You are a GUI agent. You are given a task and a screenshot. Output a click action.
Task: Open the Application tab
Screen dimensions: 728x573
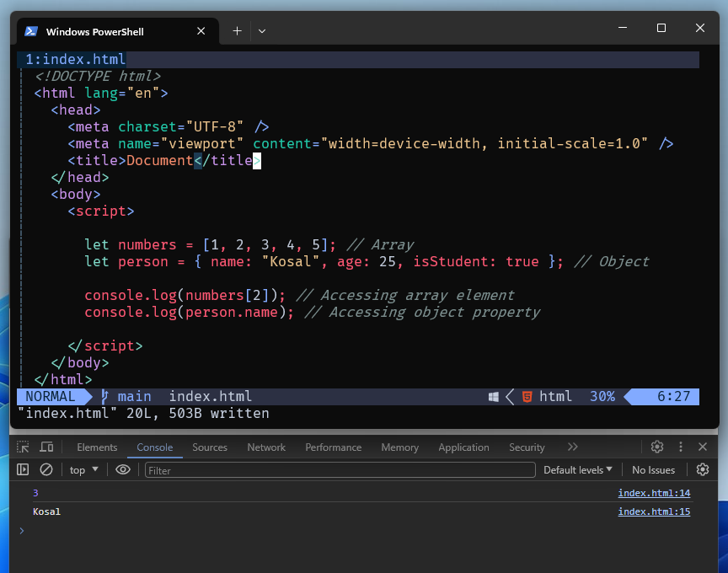(463, 447)
